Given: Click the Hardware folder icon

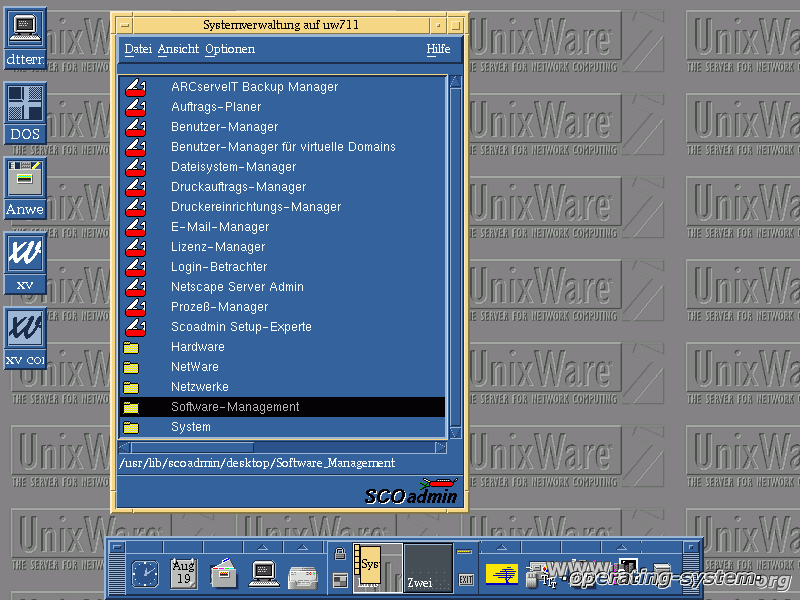Looking at the screenshot, I should 131,347.
